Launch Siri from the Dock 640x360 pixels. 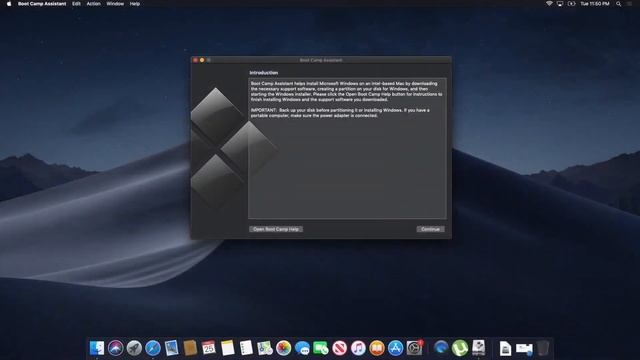tap(116, 348)
